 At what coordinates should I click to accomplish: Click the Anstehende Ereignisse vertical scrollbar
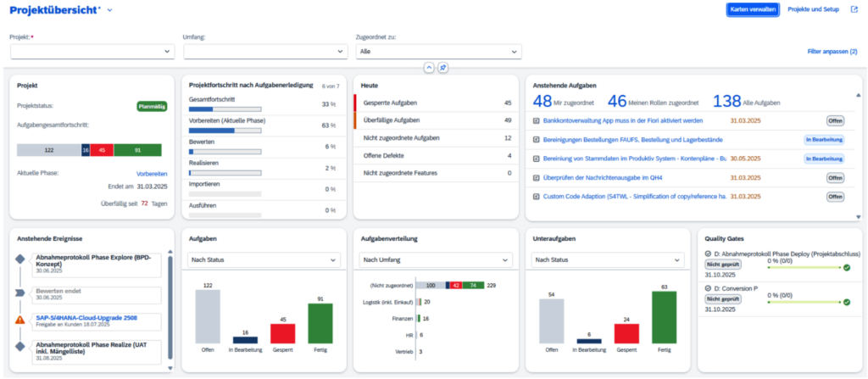pyautogui.click(x=170, y=309)
